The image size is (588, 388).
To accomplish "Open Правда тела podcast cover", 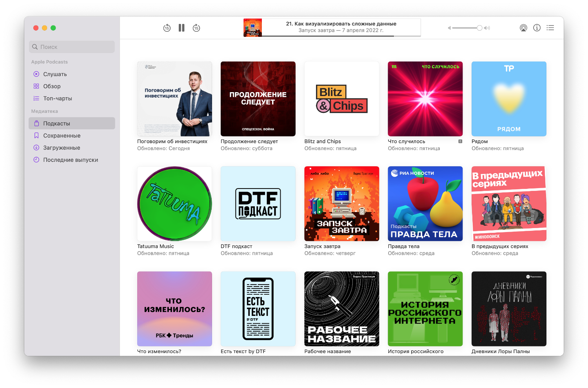I will (425, 204).
